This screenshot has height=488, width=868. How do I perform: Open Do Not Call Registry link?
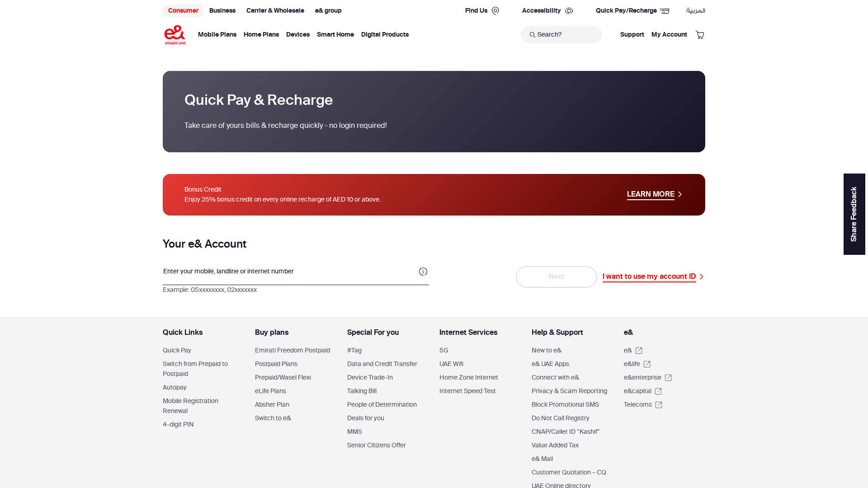561,418
